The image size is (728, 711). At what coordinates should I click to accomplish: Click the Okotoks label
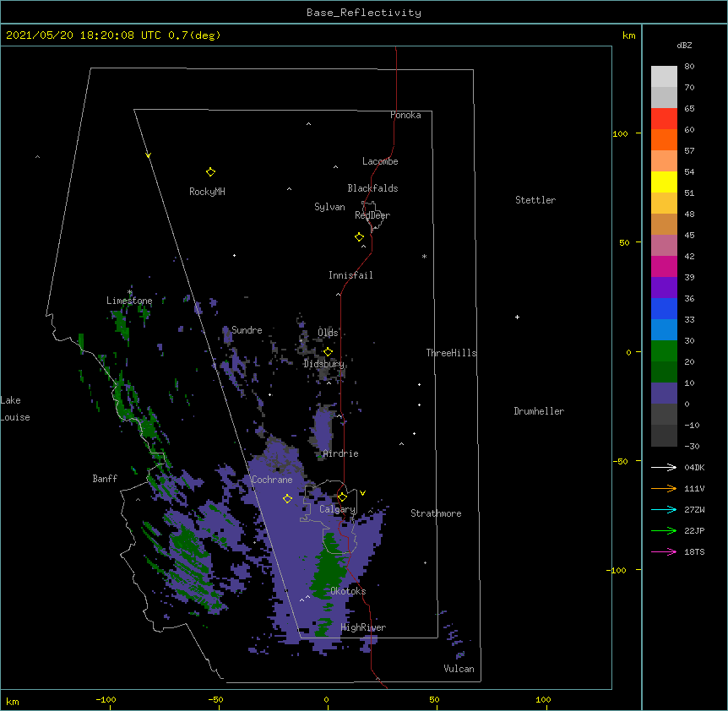click(348, 591)
